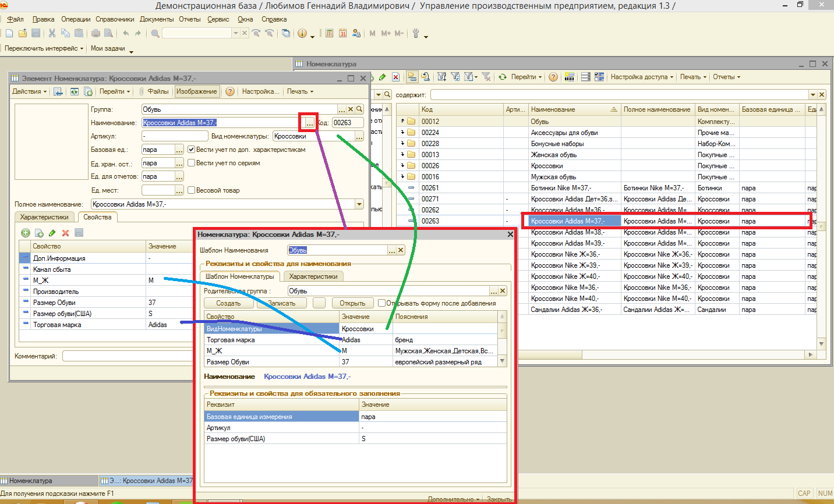Open the calculator from main toolbar

click(x=329, y=34)
